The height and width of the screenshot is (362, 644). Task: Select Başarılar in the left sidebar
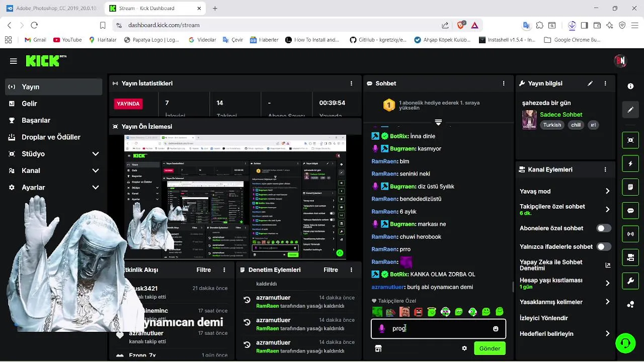tap(54, 120)
